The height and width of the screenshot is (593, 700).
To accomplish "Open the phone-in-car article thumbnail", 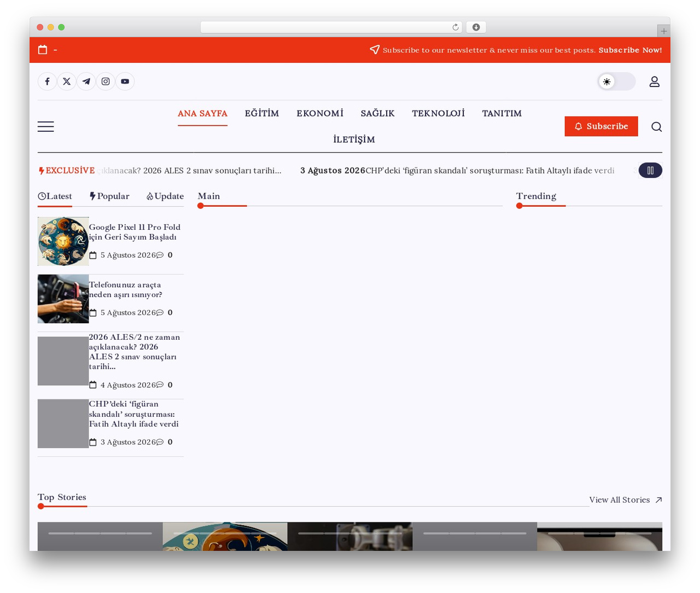I will pos(63,299).
